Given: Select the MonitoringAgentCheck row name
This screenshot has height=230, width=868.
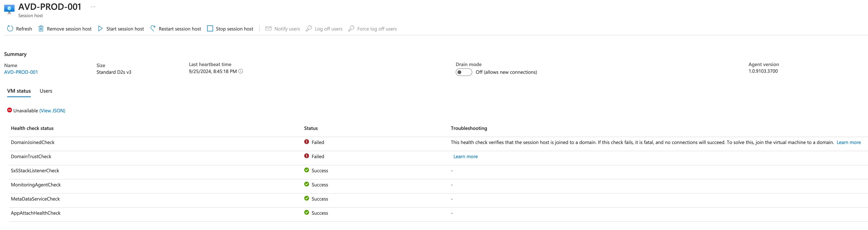Looking at the screenshot, I should pos(36,185).
